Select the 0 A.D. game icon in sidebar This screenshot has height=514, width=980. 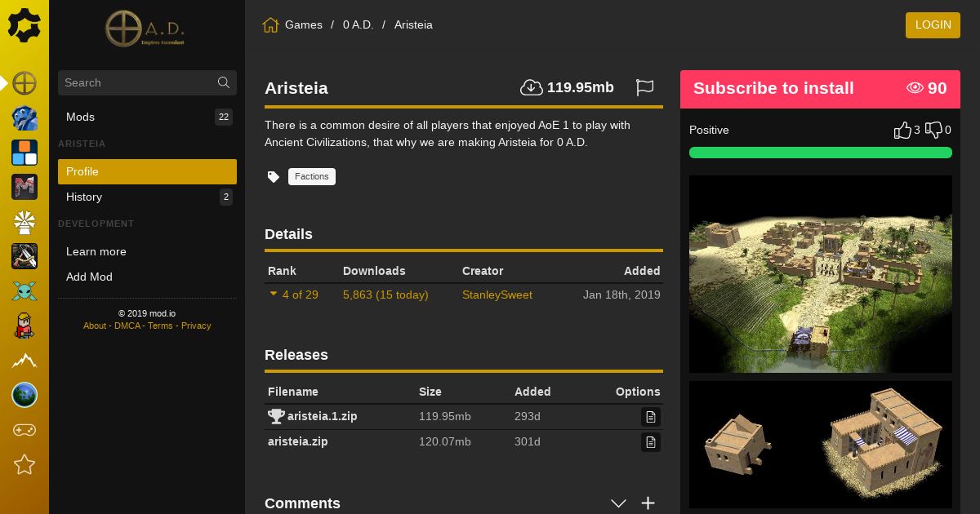click(24, 83)
